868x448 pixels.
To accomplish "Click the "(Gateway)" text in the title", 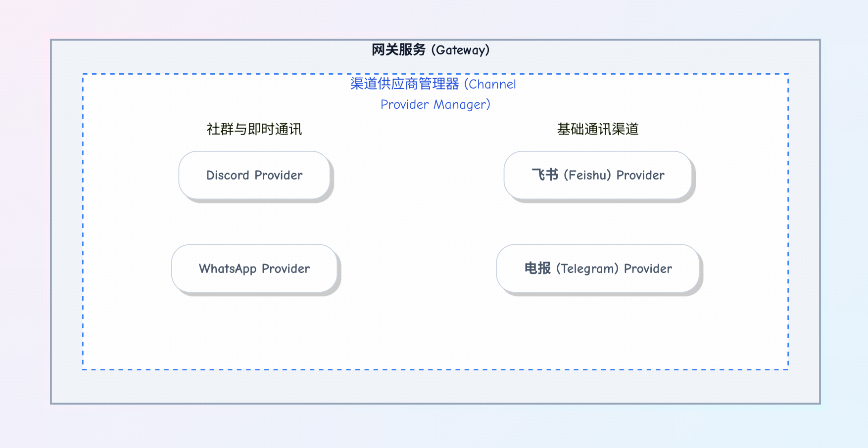I will click(460, 50).
